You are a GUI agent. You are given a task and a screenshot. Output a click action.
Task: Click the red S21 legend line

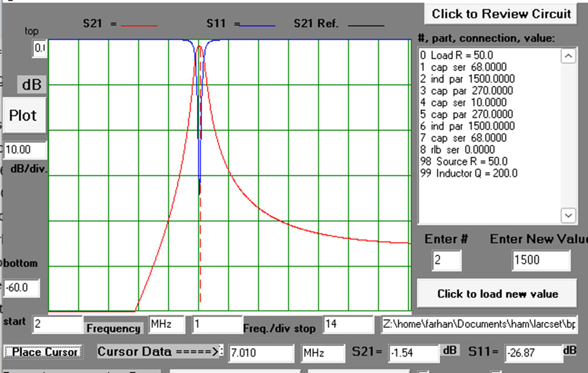[139, 25]
